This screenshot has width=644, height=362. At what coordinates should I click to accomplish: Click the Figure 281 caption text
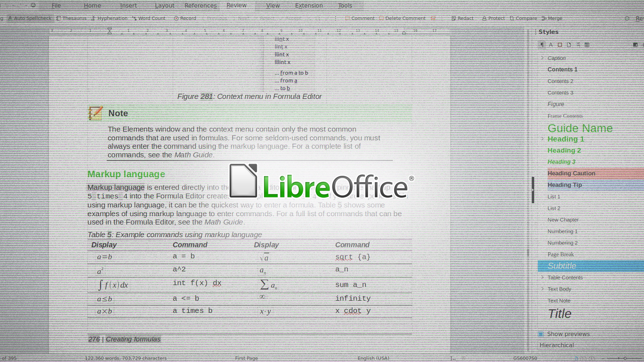coord(249,97)
